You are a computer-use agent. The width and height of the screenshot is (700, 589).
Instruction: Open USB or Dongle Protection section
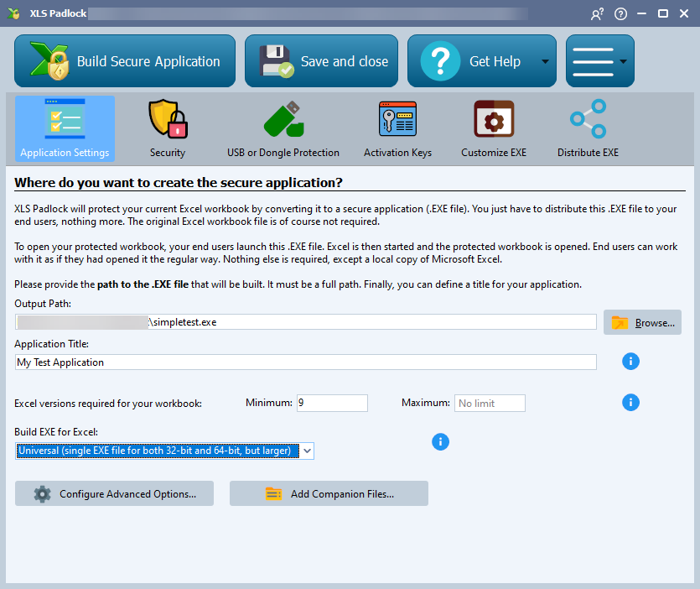[283, 128]
